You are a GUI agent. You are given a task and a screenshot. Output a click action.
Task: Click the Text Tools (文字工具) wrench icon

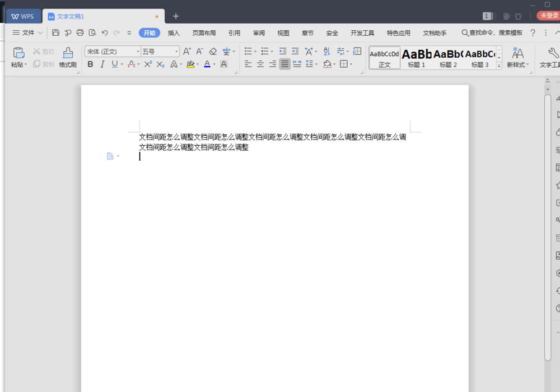coord(553,53)
